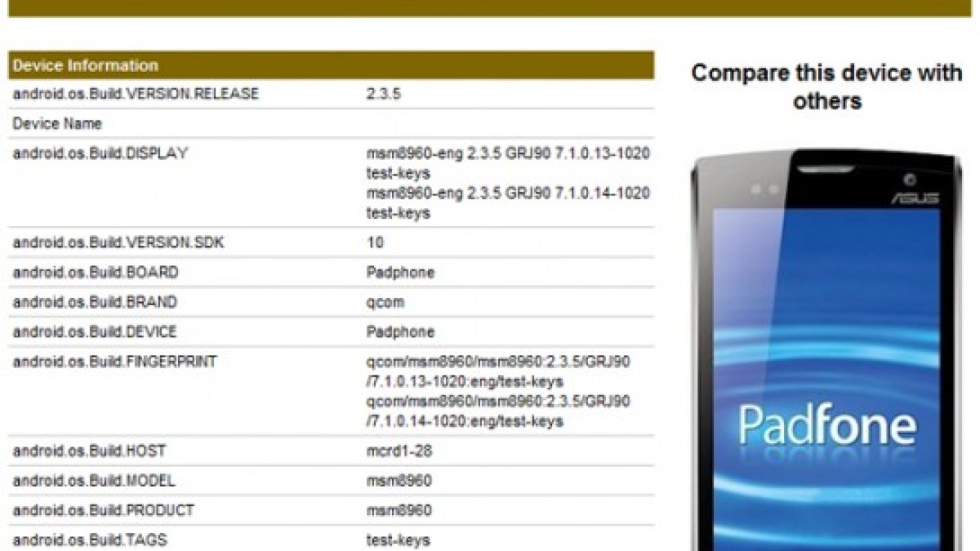
Task: Click the Padphone value in the BOARD row
Action: [400, 273]
